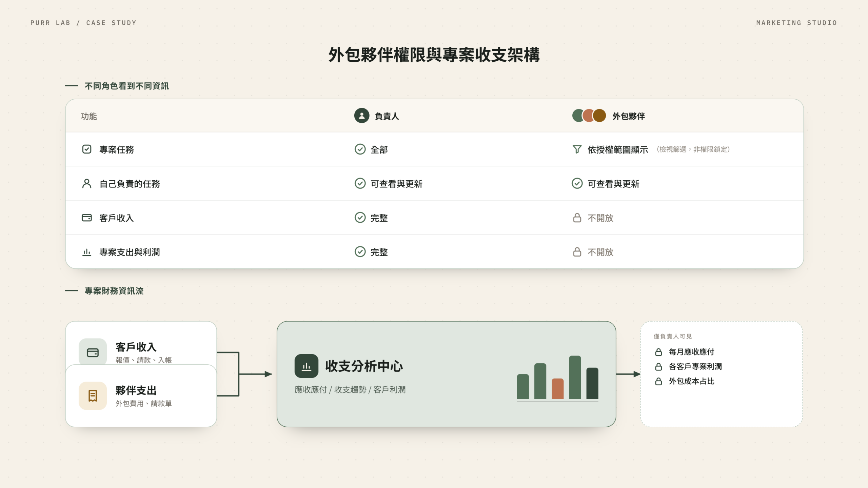Click the bar chart icon beside 專案支出與利潤
The width and height of the screenshot is (868, 488).
click(87, 252)
